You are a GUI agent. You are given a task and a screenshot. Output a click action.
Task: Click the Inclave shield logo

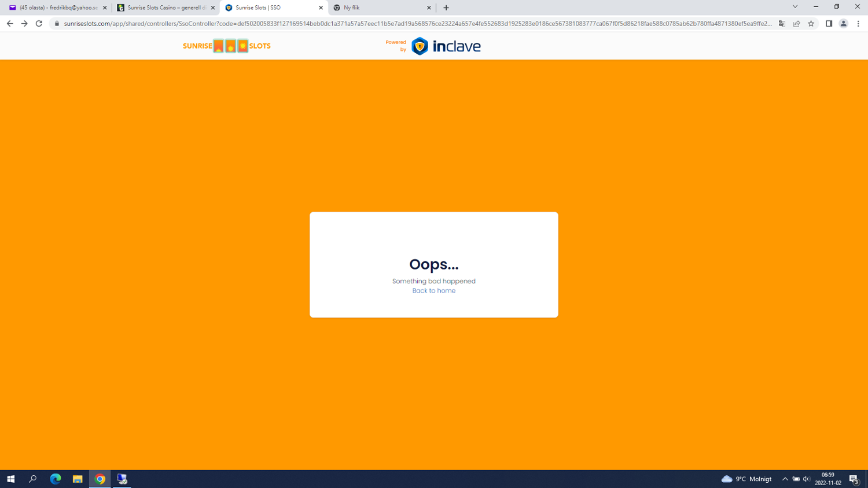(420, 46)
